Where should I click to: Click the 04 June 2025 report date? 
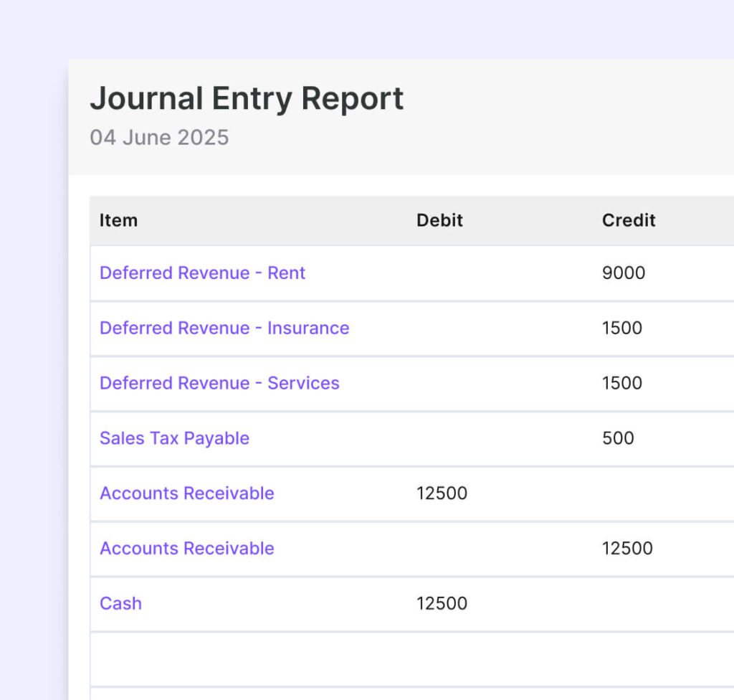pyautogui.click(x=159, y=137)
